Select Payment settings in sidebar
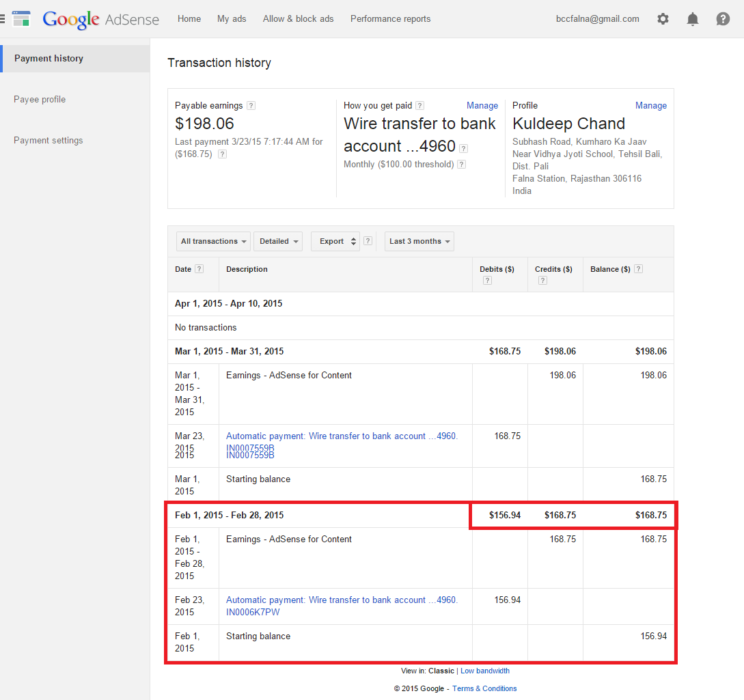The height and width of the screenshot is (700, 744). [x=49, y=141]
